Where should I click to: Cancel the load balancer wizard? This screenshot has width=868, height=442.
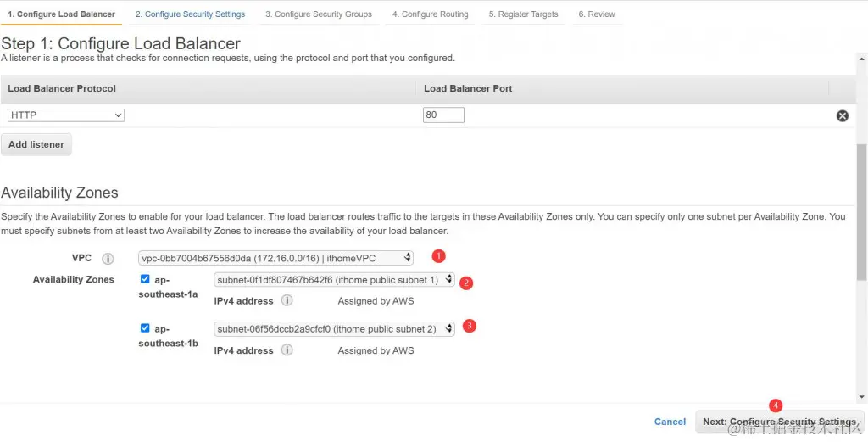670,422
